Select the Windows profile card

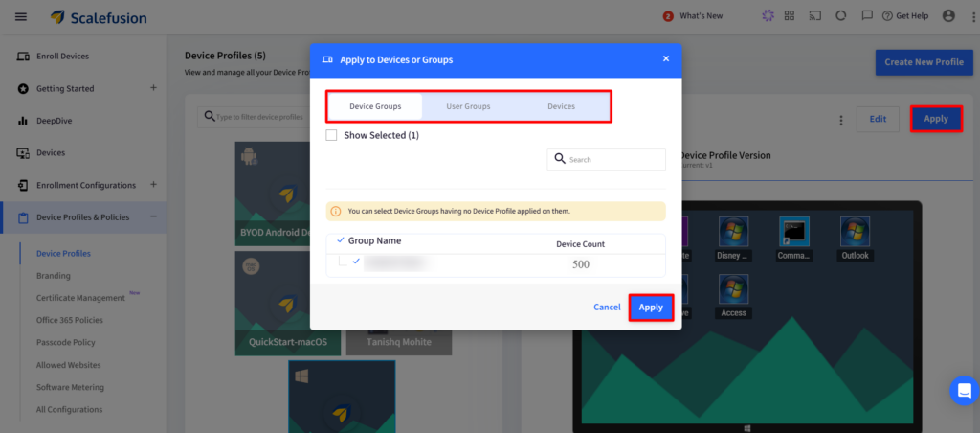click(x=342, y=397)
